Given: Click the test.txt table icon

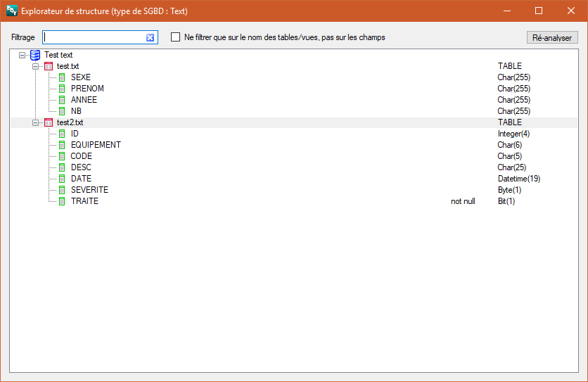Looking at the screenshot, I should click(49, 66).
